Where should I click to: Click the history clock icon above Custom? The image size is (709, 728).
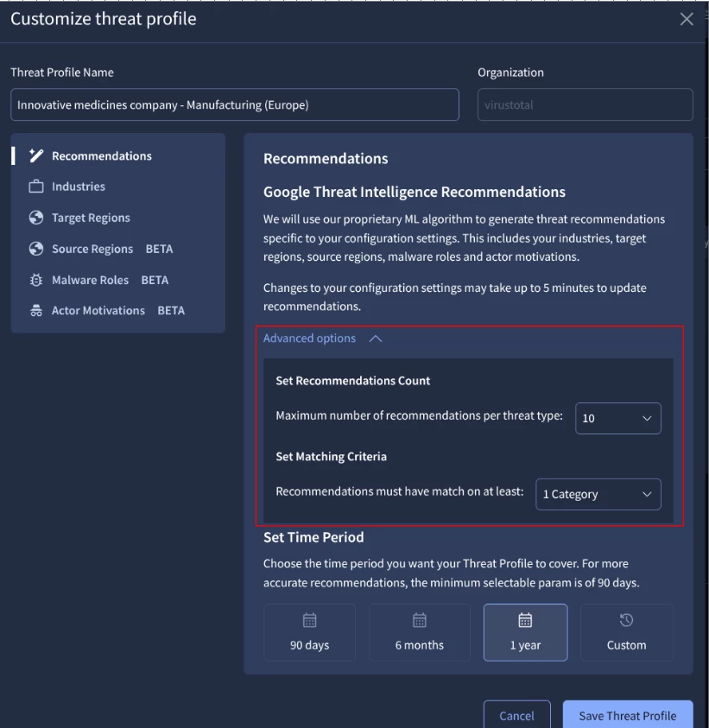tap(626, 620)
